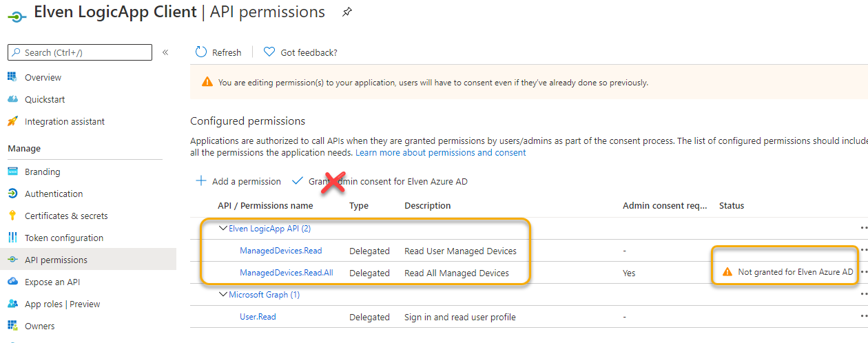
Task: Open the ManagedDevices.Read.All permission
Action: coord(287,273)
